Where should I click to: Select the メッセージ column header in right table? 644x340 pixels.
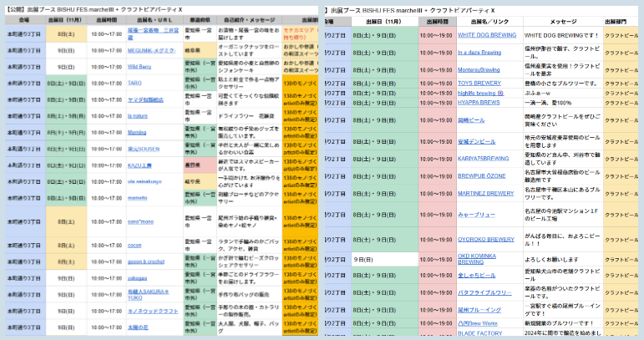coord(561,21)
